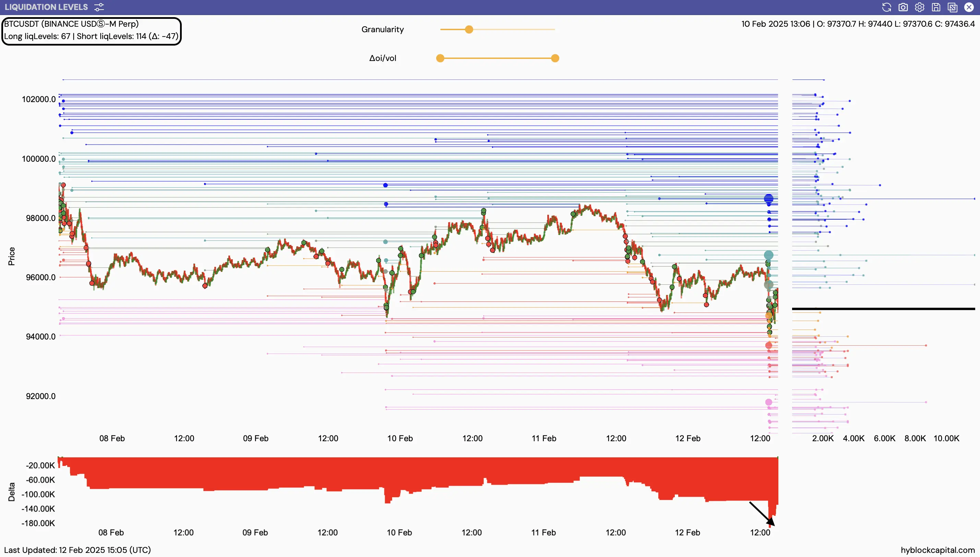This screenshot has width=980, height=557.
Task: Click the save floppy disk icon
Action: point(936,7)
